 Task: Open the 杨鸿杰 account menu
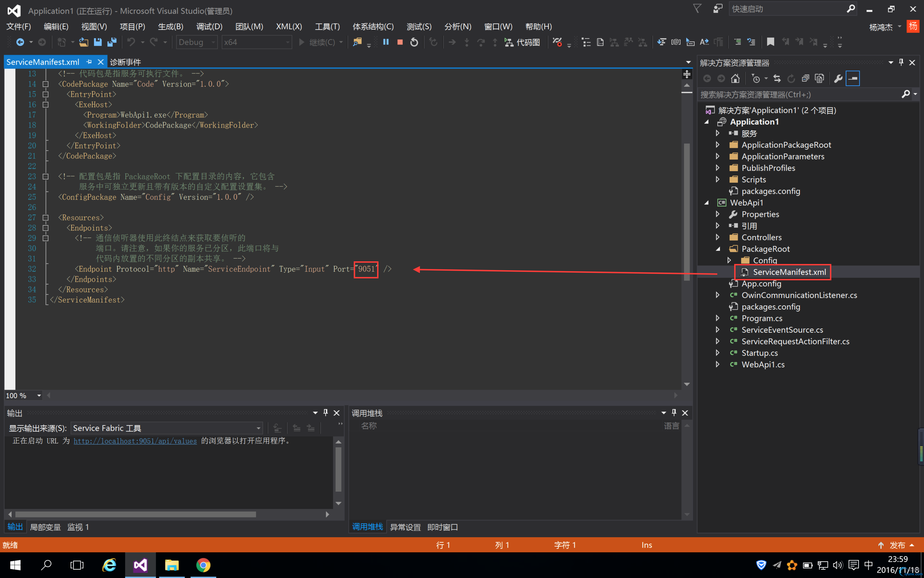pyautogui.click(x=885, y=27)
